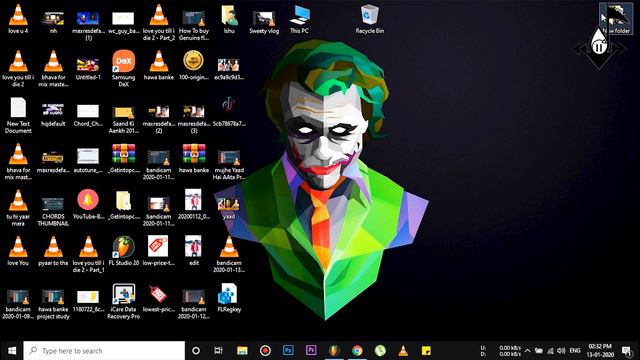
Task: Select the '_Getintopc...' WinRAR archive
Action: (124, 154)
